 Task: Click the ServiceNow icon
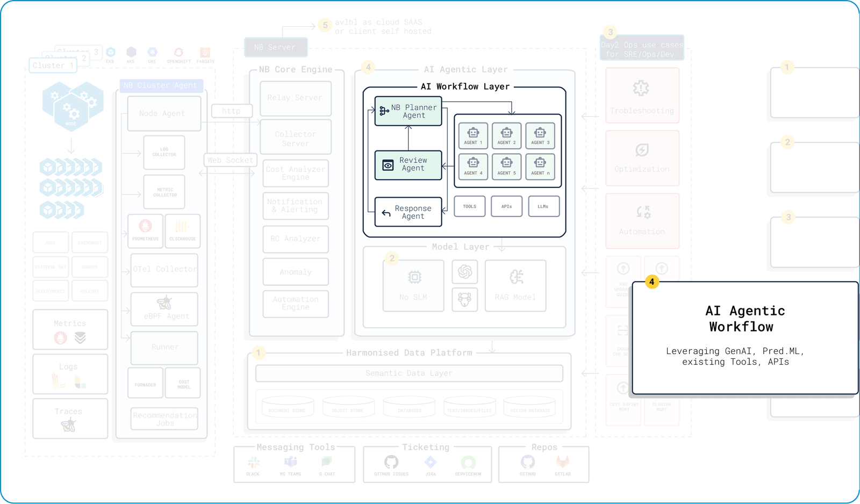468,462
